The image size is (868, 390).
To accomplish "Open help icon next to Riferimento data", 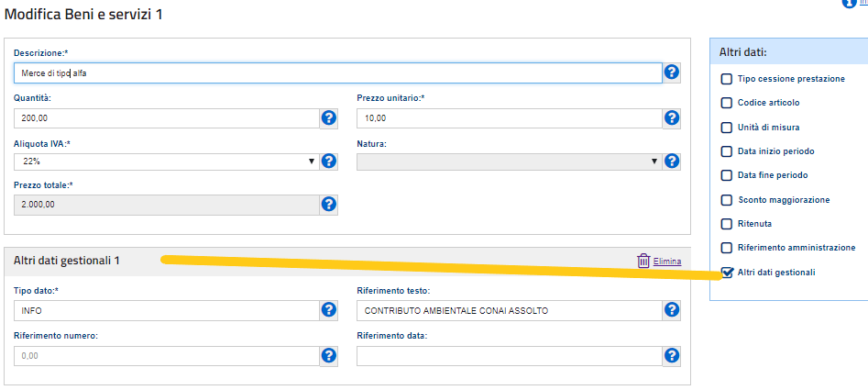I will point(672,356).
